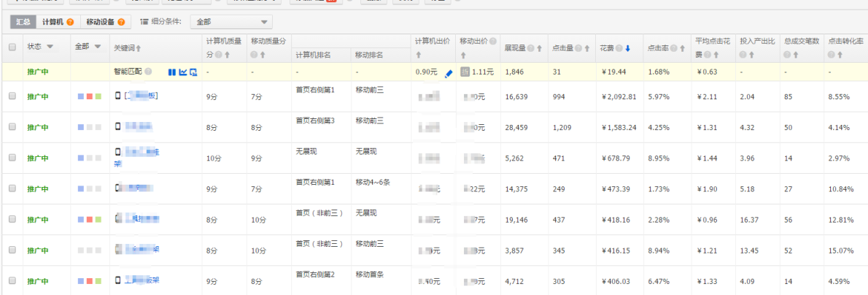This screenshot has width=868, height=295.
Task: Open the keyword link in the ¥2,092.81 row
Action: (142, 96)
